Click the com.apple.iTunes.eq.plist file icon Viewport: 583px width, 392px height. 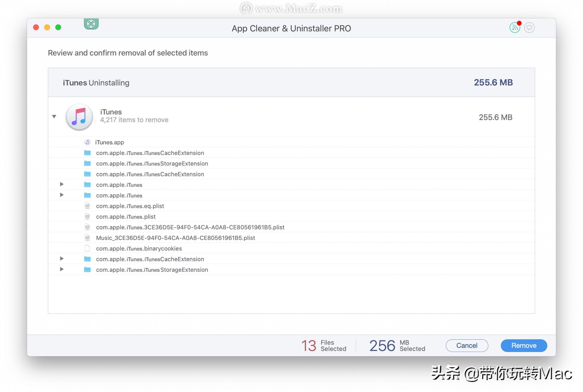point(87,206)
